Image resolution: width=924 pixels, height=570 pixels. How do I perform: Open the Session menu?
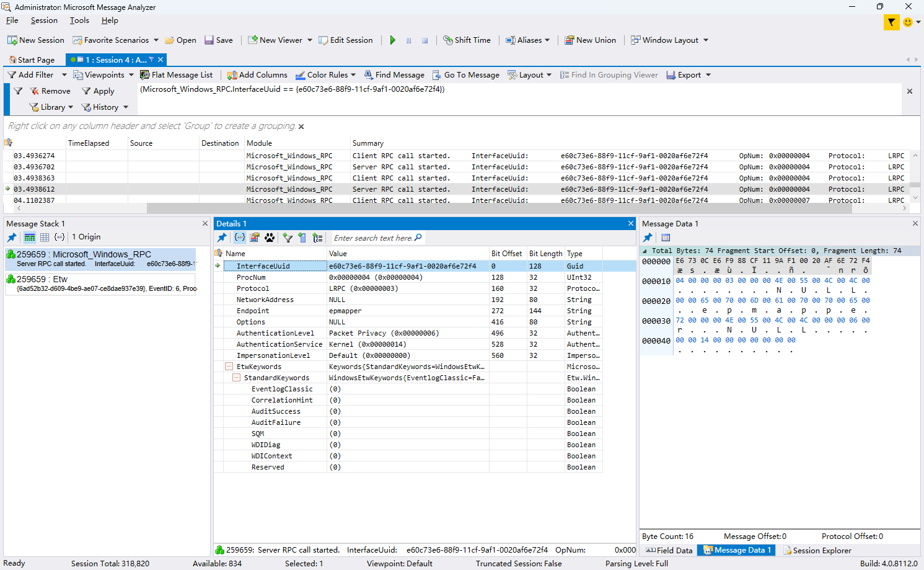pyautogui.click(x=44, y=20)
